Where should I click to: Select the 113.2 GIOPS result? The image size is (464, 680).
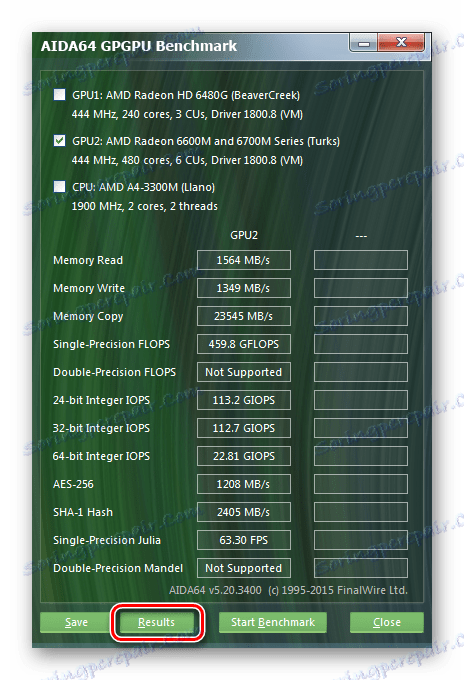[x=244, y=400]
